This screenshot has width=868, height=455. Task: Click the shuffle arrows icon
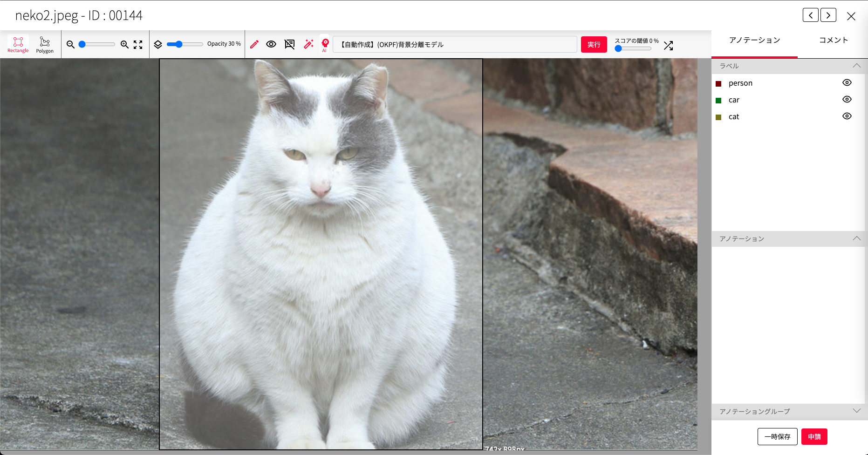click(669, 46)
